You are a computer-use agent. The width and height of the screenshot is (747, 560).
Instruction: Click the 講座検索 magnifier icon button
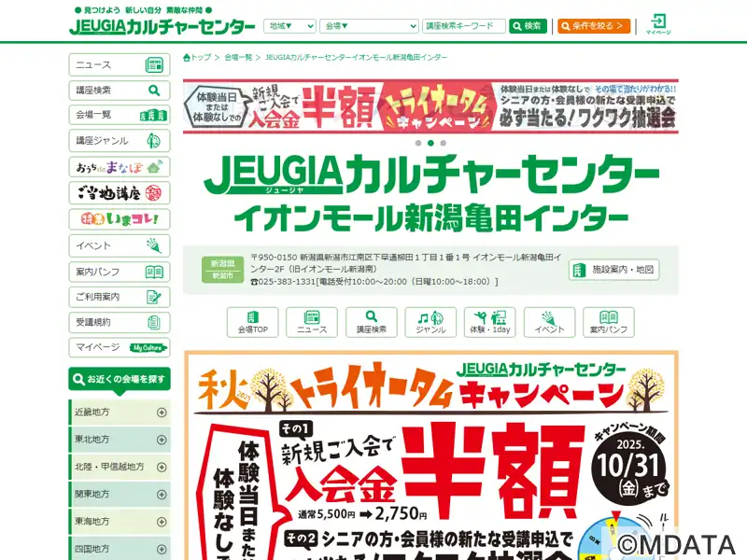[371, 322]
